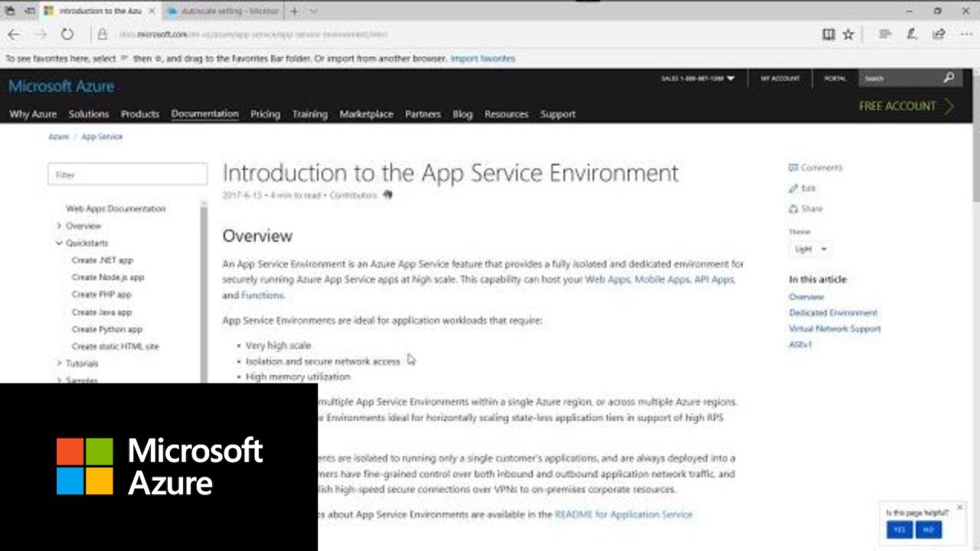Go back with the browser back arrow
The height and width of the screenshot is (551, 980).
(13, 34)
